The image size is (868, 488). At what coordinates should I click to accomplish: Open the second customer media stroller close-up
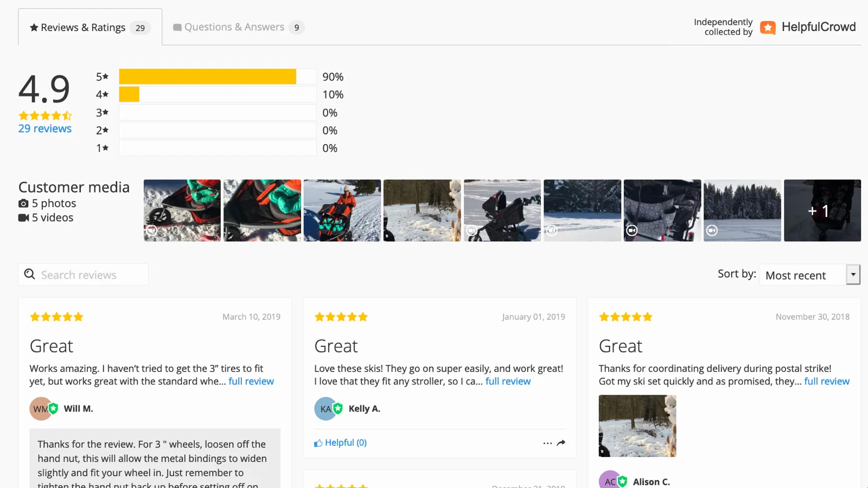tap(262, 210)
